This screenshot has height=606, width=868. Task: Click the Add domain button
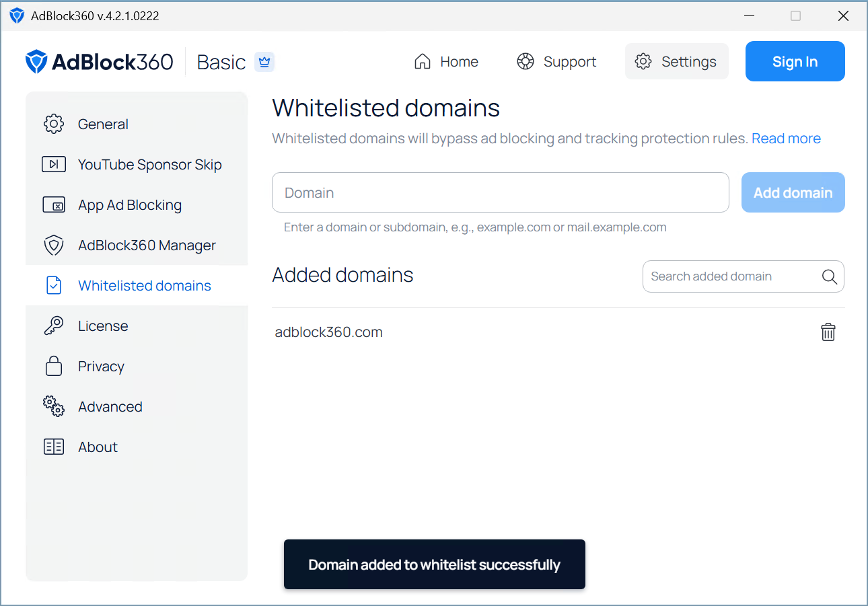tap(793, 192)
